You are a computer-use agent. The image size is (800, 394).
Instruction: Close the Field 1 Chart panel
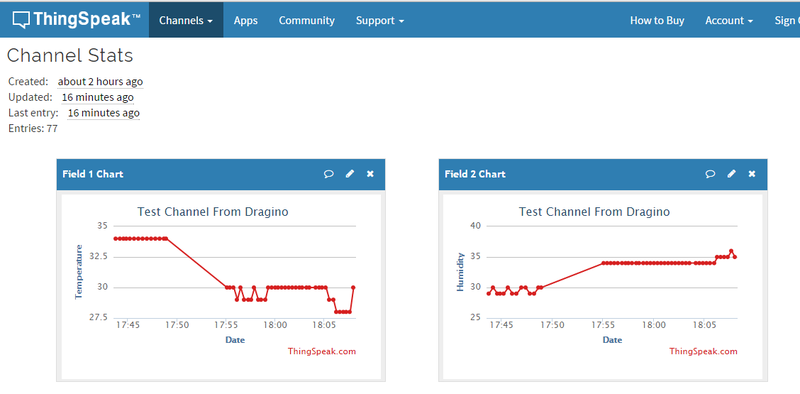pyautogui.click(x=370, y=174)
